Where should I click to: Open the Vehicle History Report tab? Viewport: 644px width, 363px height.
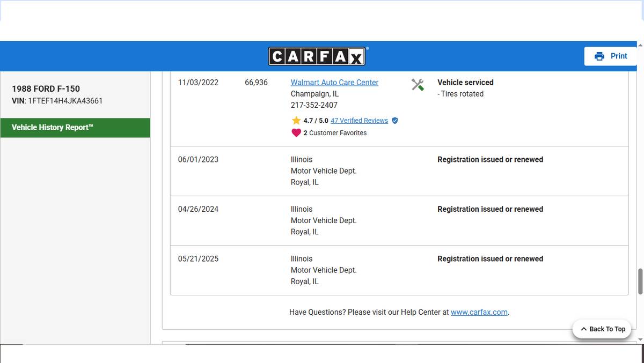pyautogui.click(x=75, y=128)
